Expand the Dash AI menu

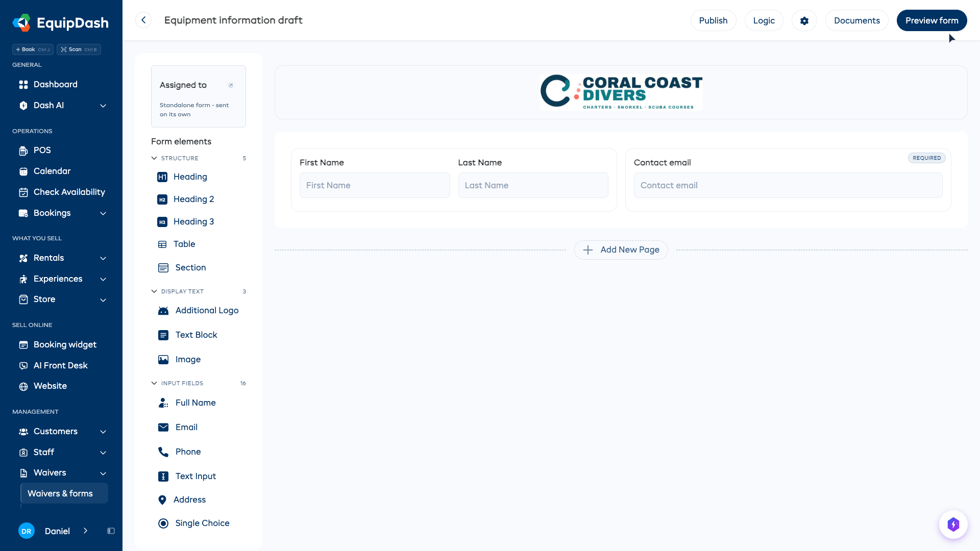coord(103,106)
